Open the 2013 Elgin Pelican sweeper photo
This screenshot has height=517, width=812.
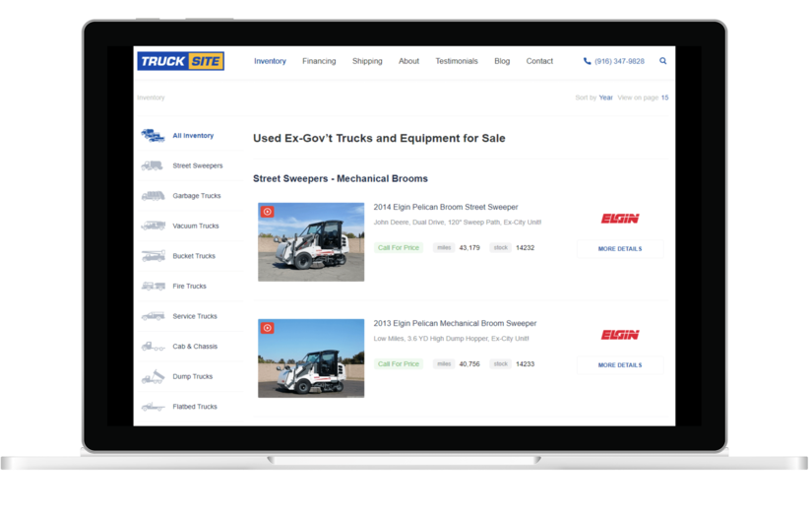(311, 358)
